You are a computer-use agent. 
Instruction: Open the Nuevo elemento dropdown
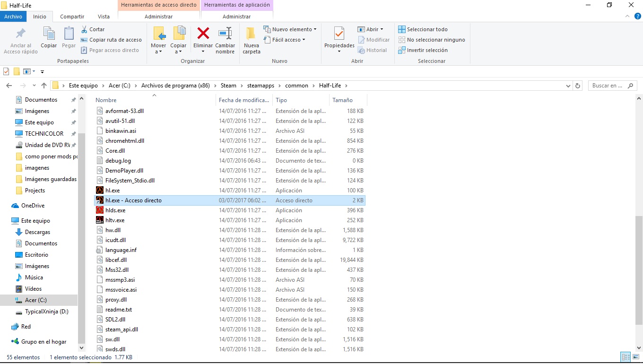click(x=290, y=29)
